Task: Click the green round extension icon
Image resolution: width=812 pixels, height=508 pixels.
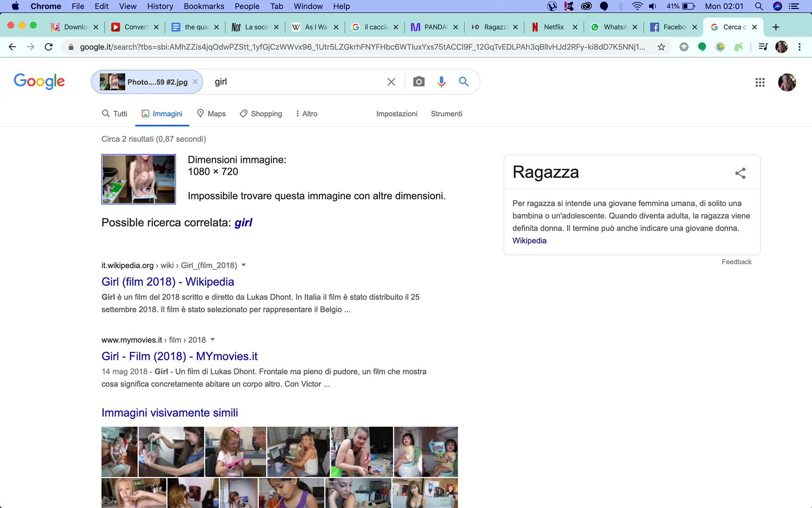Action: 702,47
